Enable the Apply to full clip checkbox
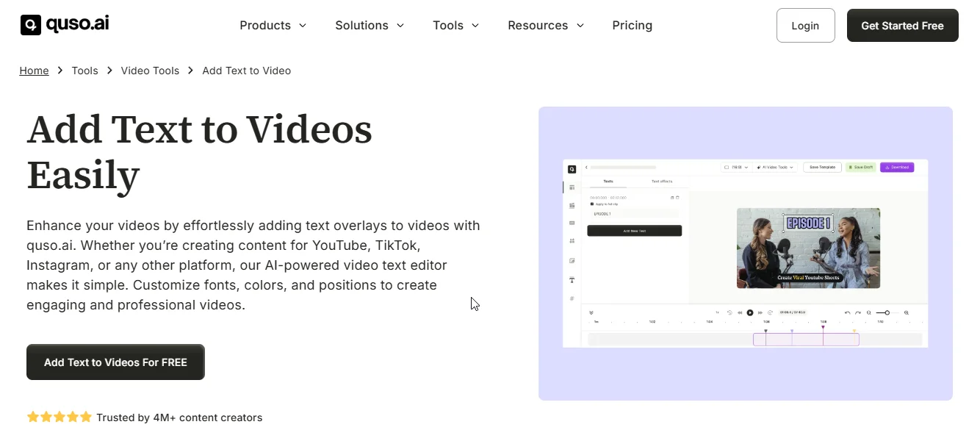 click(x=592, y=204)
